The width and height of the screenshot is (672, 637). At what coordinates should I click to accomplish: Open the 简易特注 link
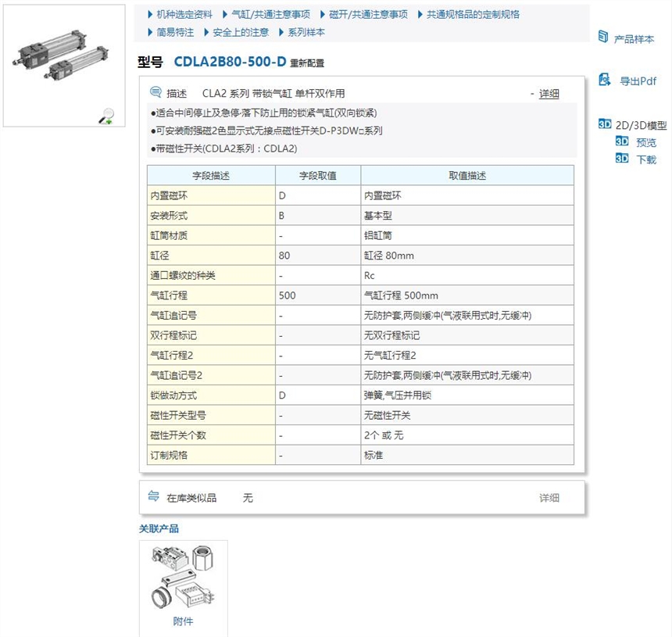[176, 32]
